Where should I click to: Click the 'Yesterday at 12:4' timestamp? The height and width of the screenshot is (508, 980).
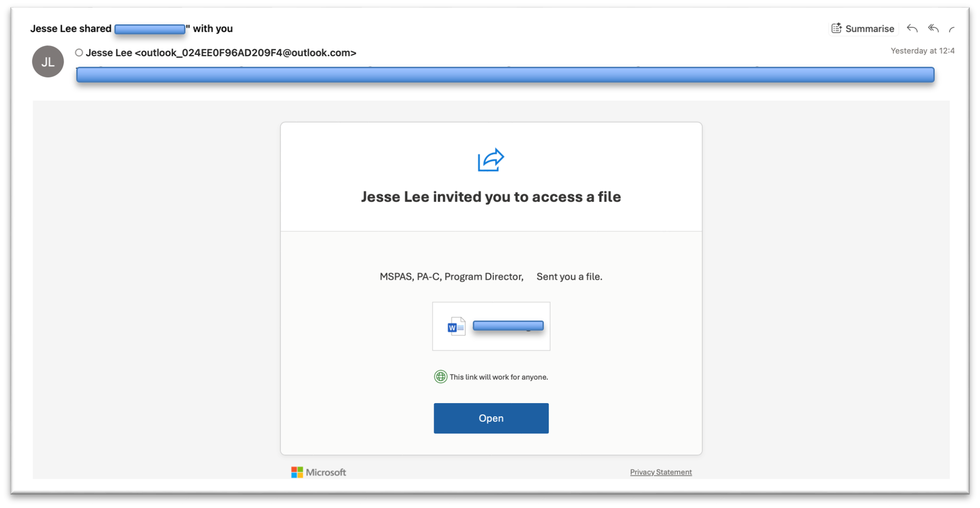922,51
